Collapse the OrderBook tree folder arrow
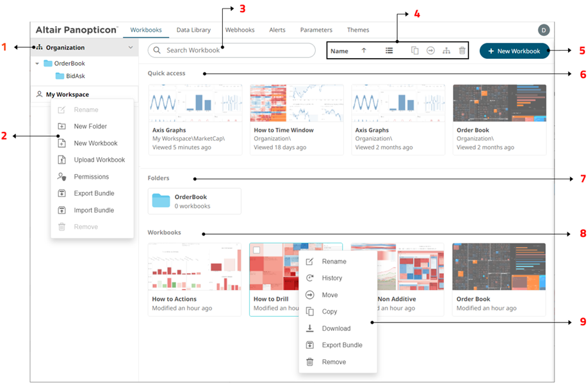The height and width of the screenshot is (384, 588). (37, 63)
